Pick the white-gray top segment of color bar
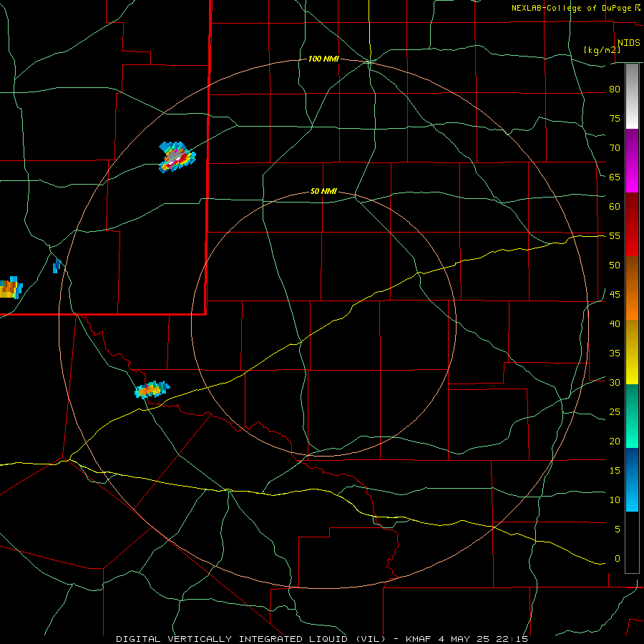 click(632, 97)
